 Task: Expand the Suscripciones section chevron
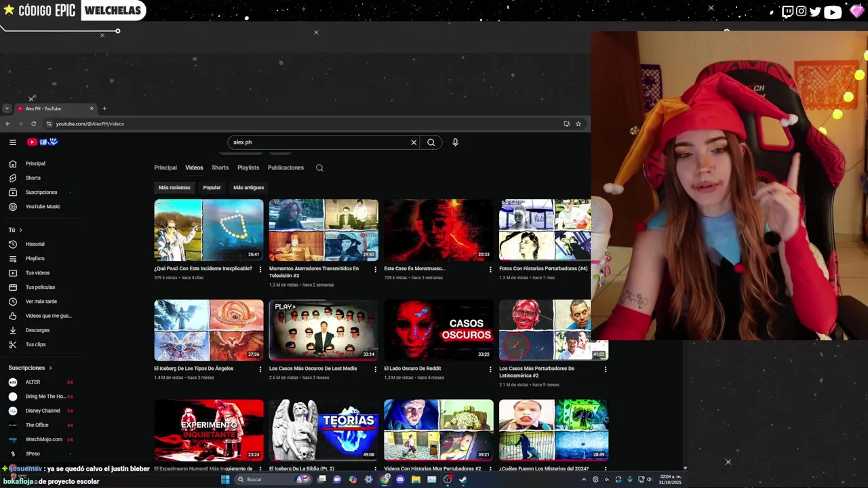(50, 367)
